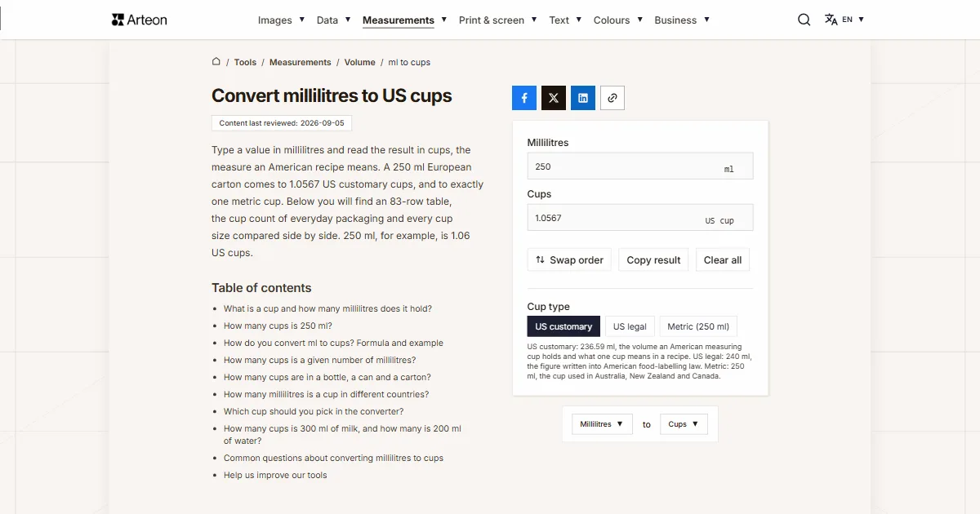Image resolution: width=980 pixels, height=514 pixels.
Task: Open the EN language dropdown
Action: click(853, 20)
